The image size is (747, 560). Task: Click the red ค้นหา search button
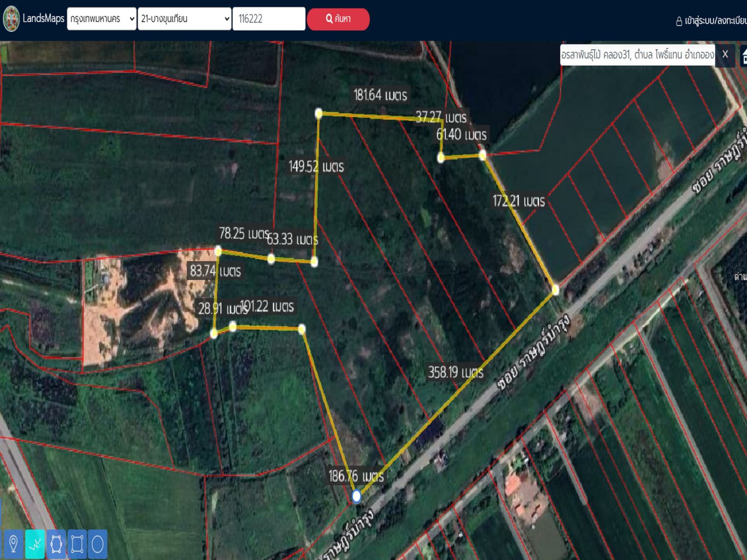point(338,19)
